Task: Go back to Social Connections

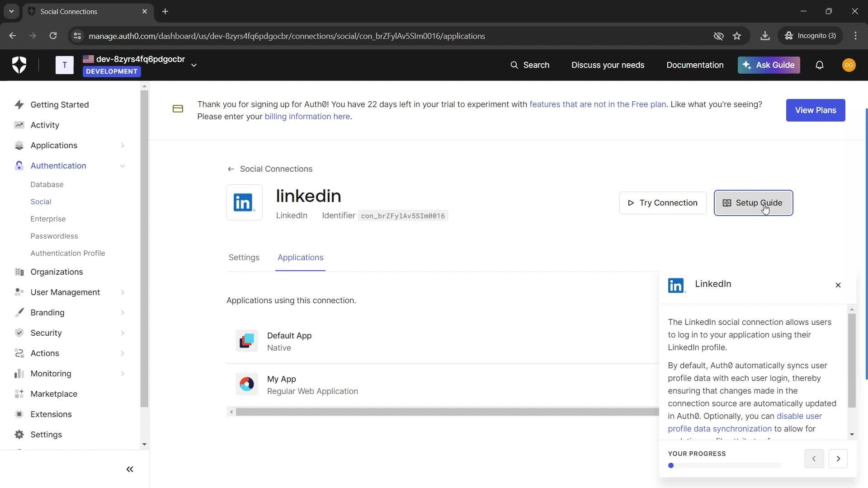Action: pyautogui.click(x=270, y=169)
